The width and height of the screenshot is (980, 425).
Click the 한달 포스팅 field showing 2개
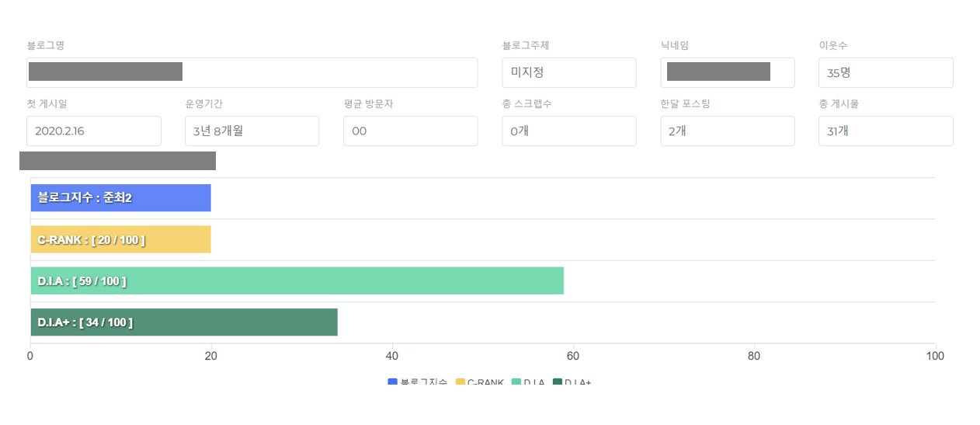[728, 131]
